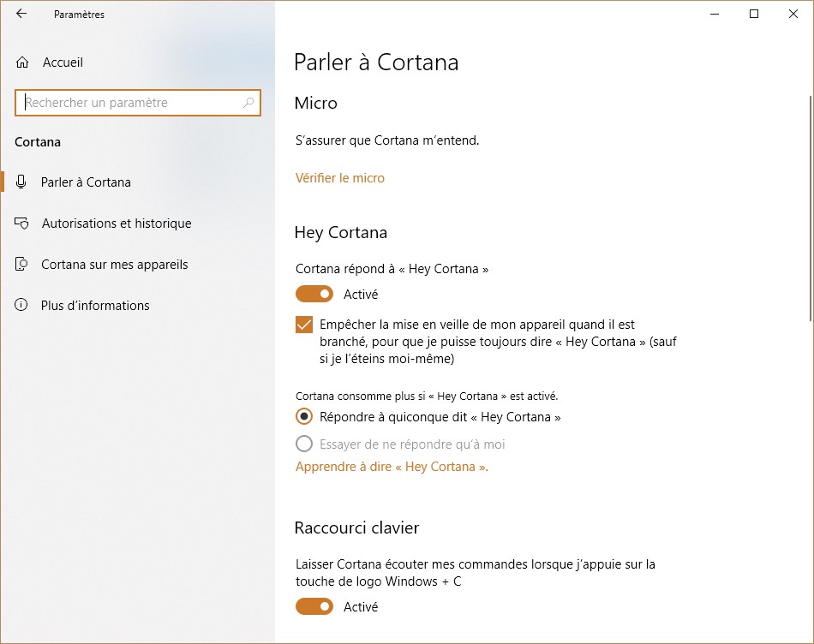Focus the Rechercher un paramètre field
This screenshot has width=814, height=644.
(x=129, y=103)
